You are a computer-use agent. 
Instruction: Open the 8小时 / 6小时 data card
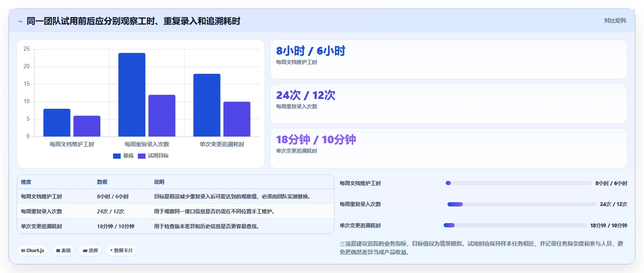pyautogui.click(x=449, y=59)
